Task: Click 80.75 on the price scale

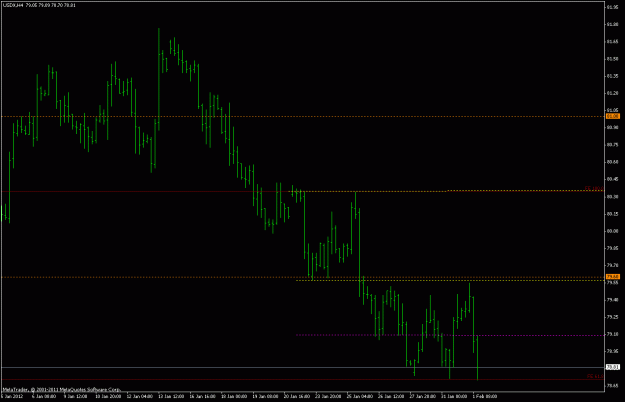Action: pyautogui.click(x=613, y=145)
